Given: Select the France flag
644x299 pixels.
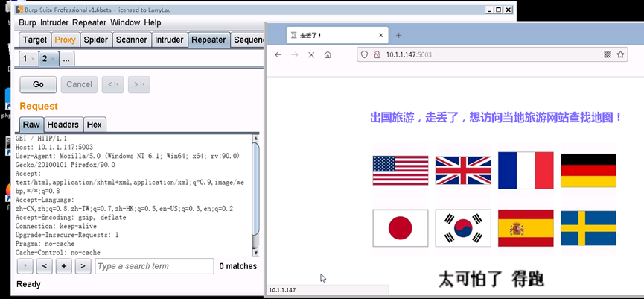Looking at the screenshot, I should (526, 170).
